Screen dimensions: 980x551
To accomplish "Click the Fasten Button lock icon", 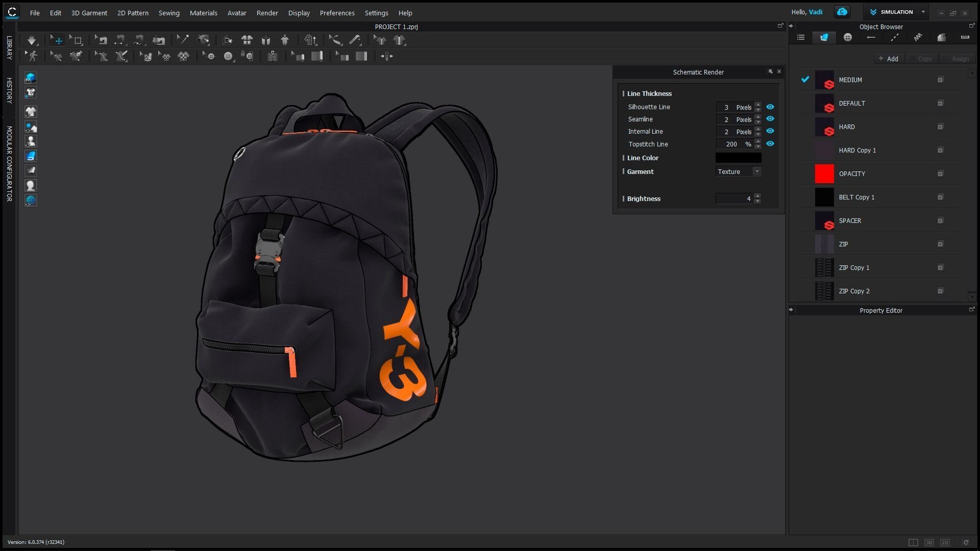I will pyautogui.click(x=247, y=56).
